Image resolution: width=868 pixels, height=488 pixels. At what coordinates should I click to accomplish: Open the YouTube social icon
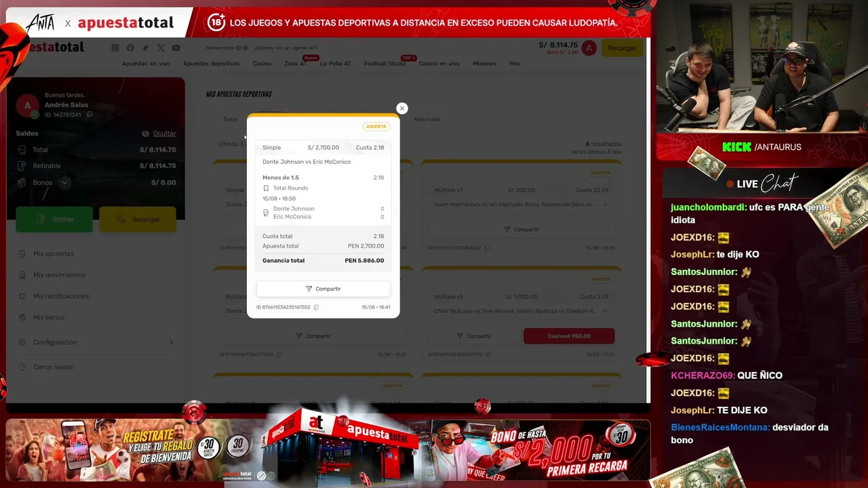(x=176, y=47)
